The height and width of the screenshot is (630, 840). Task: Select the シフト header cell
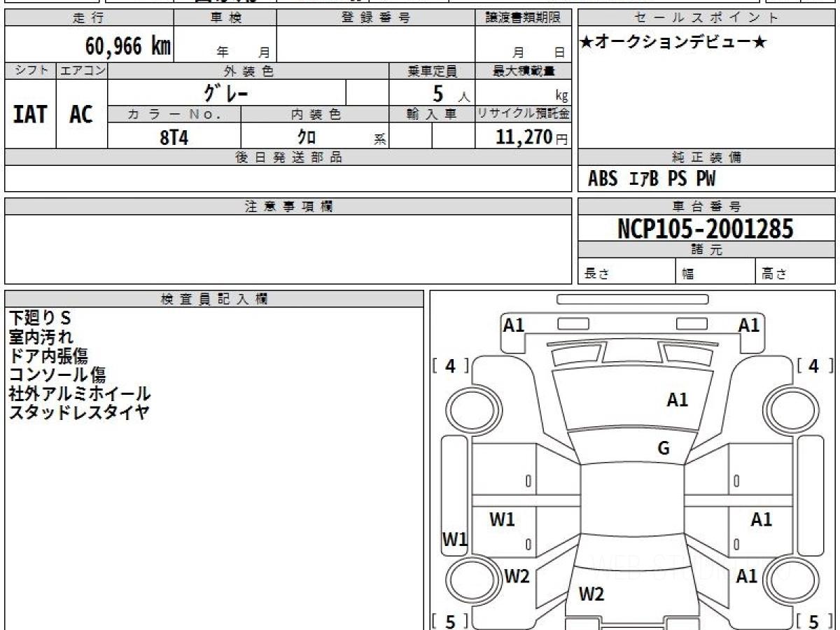point(30,71)
